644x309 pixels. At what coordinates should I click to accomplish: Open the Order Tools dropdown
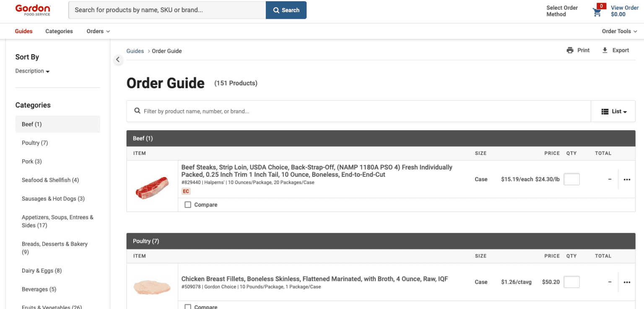[x=620, y=31]
